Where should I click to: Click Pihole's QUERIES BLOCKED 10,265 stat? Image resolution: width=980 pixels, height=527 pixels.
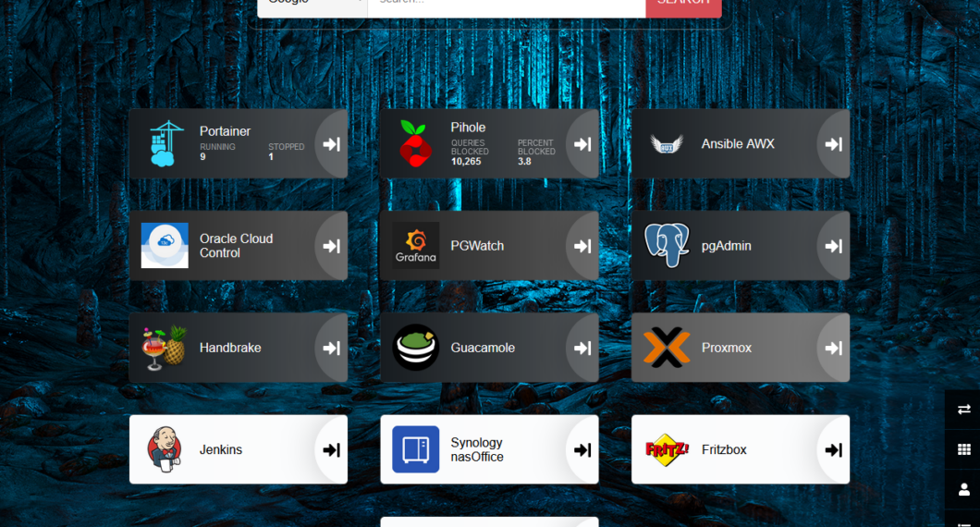tap(470, 153)
